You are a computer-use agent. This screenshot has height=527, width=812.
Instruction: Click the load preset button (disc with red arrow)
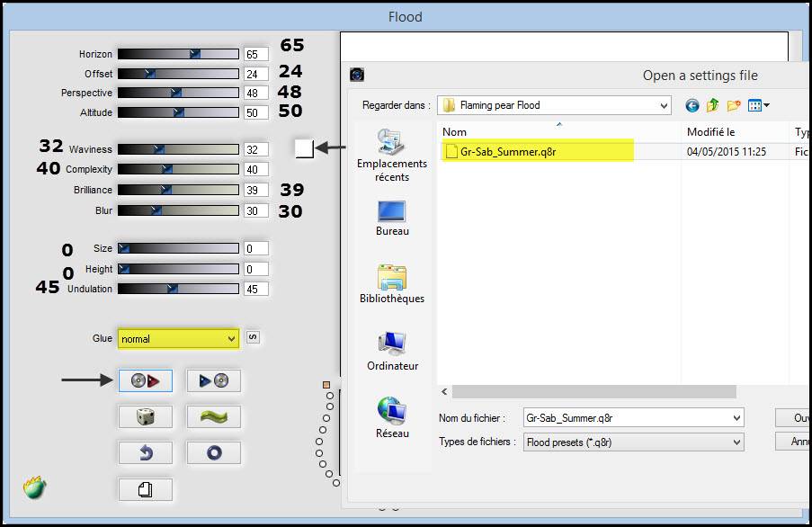145,381
